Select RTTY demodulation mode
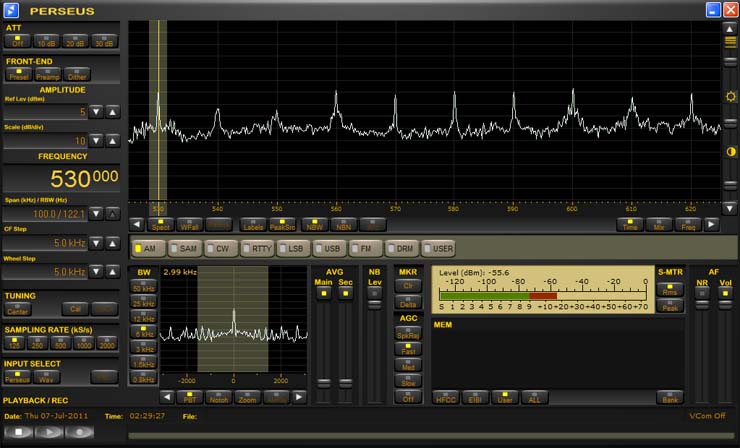 [x=258, y=248]
